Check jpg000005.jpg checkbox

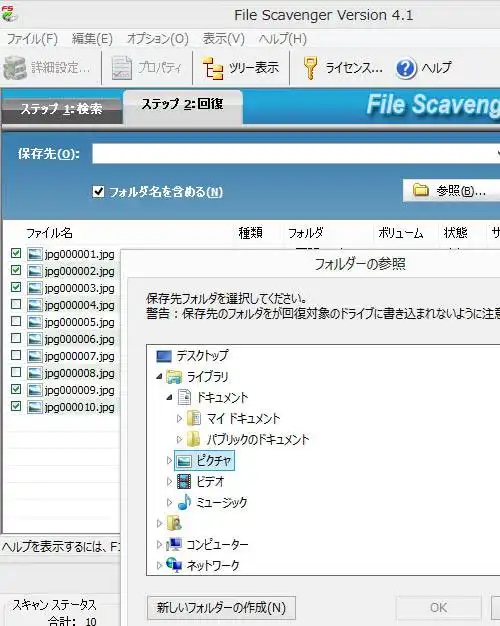coord(16,321)
